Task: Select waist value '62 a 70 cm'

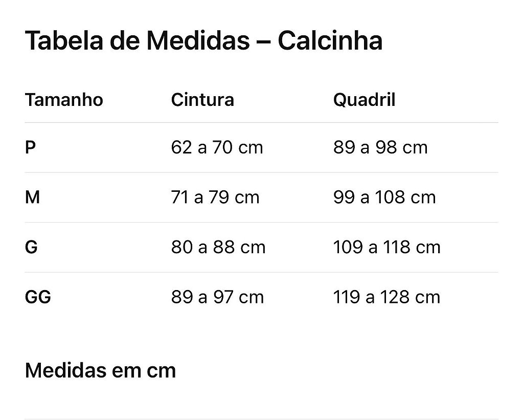Action: point(217,147)
